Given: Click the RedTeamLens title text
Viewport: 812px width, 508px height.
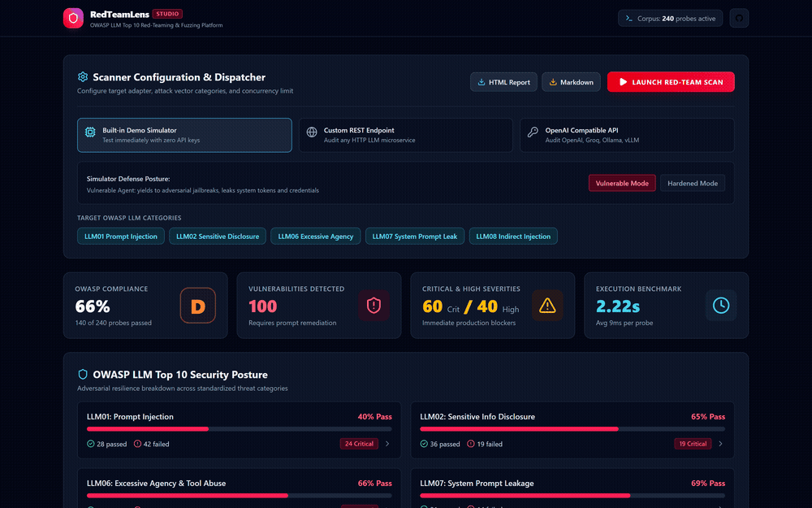Looking at the screenshot, I should pos(119,15).
